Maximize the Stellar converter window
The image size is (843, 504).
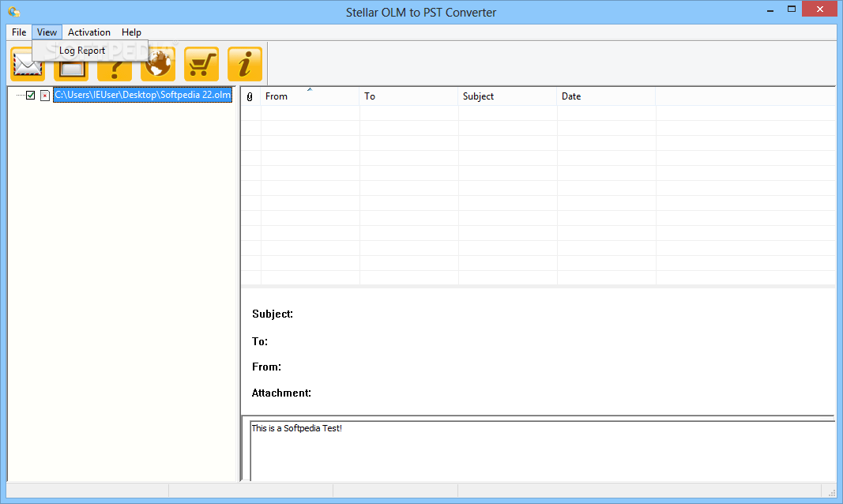(x=792, y=9)
